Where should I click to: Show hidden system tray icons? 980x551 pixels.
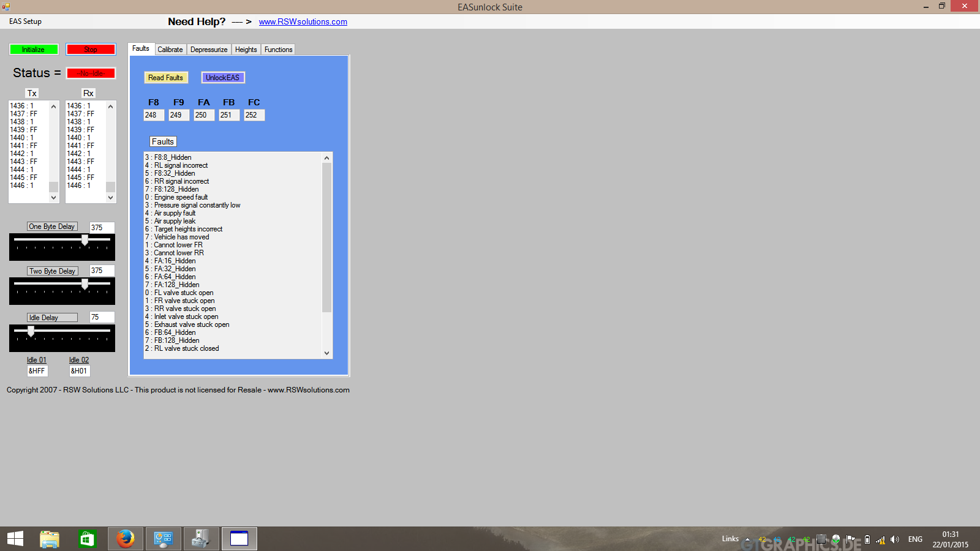tap(747, 539)
